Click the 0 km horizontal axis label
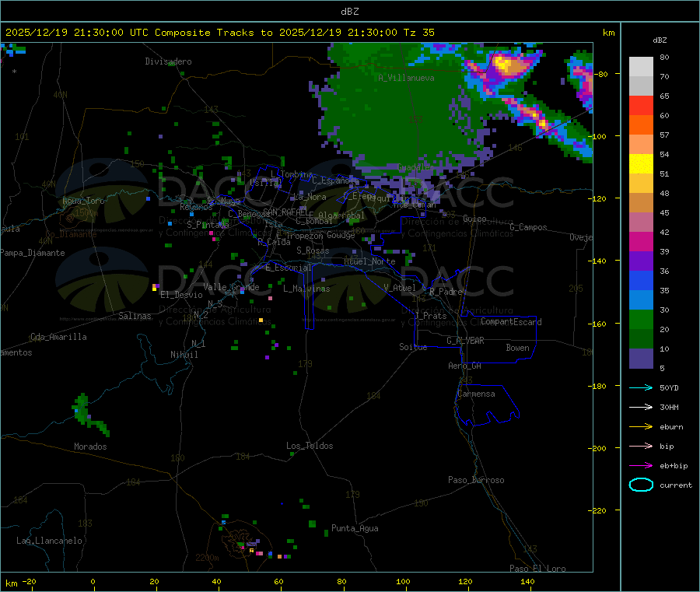This screenshot has width=700, height=592. click(x=93, y=581)
